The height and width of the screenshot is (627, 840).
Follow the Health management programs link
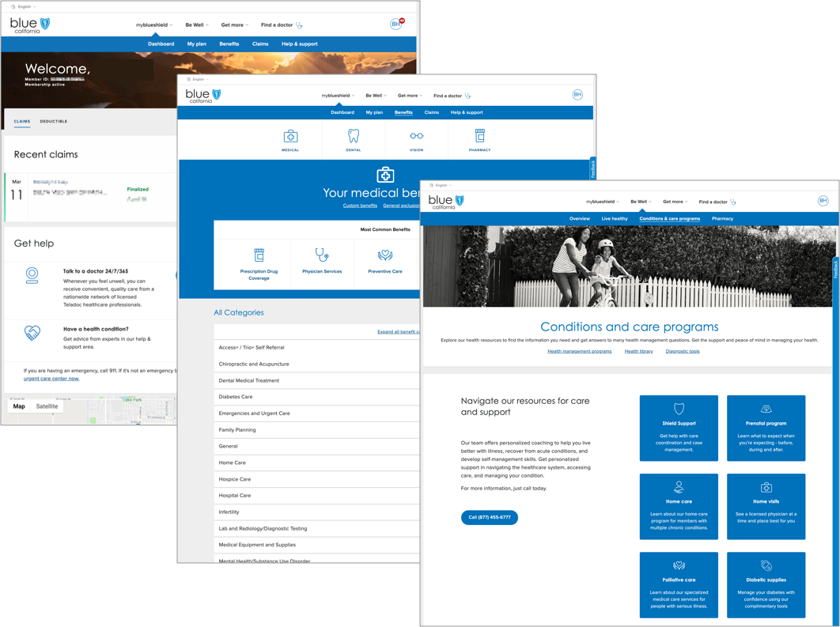point(579,351)
